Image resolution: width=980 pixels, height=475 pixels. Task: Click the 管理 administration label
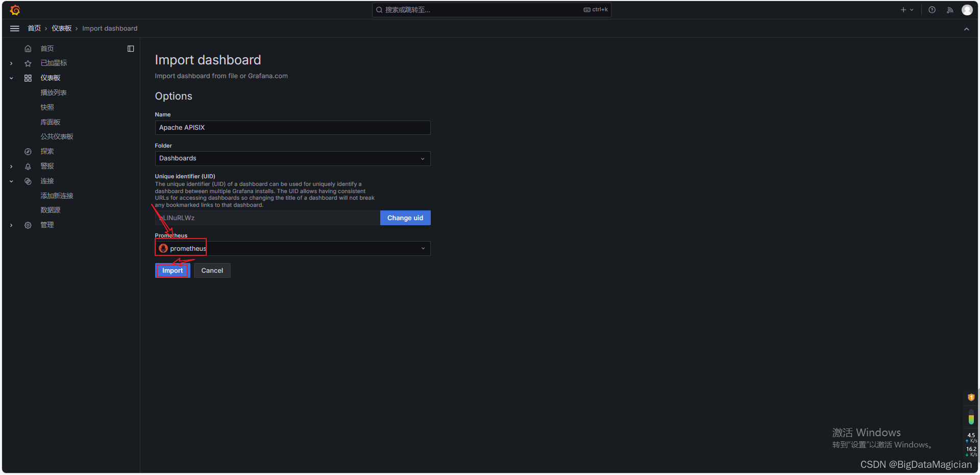47,225
